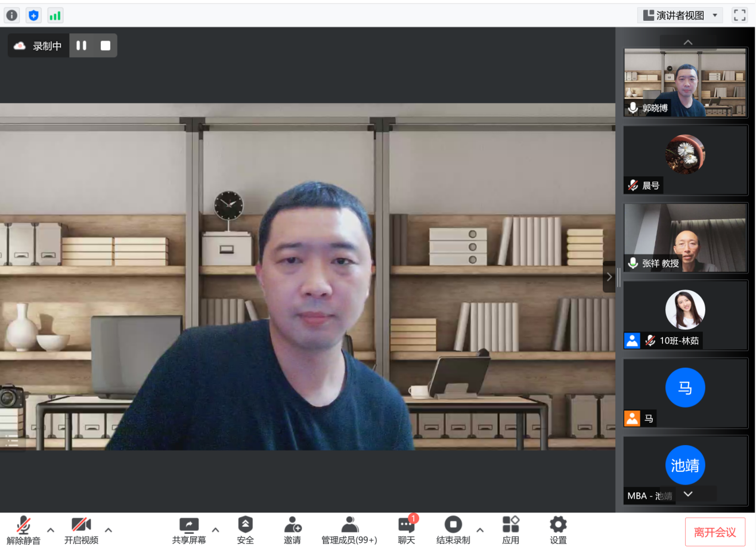Open the 安全 security menu
The height and width of the screenshot is (550, 756).
(x=245, y=530)
